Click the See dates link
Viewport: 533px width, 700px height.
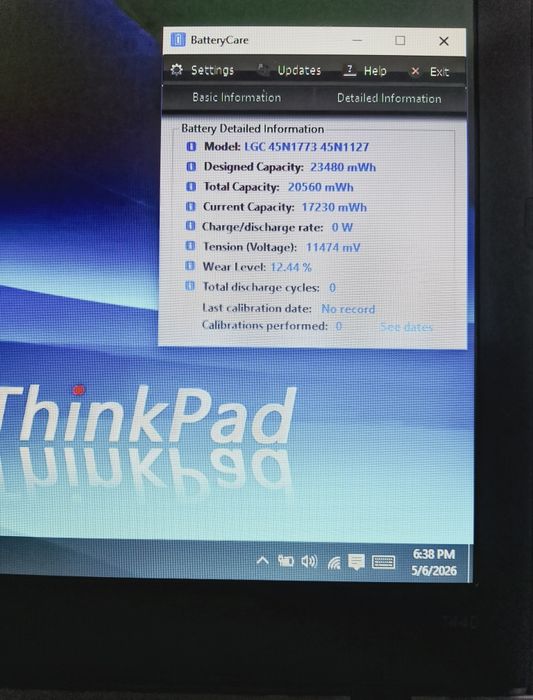pyautogui.click(x=406, y=327)
